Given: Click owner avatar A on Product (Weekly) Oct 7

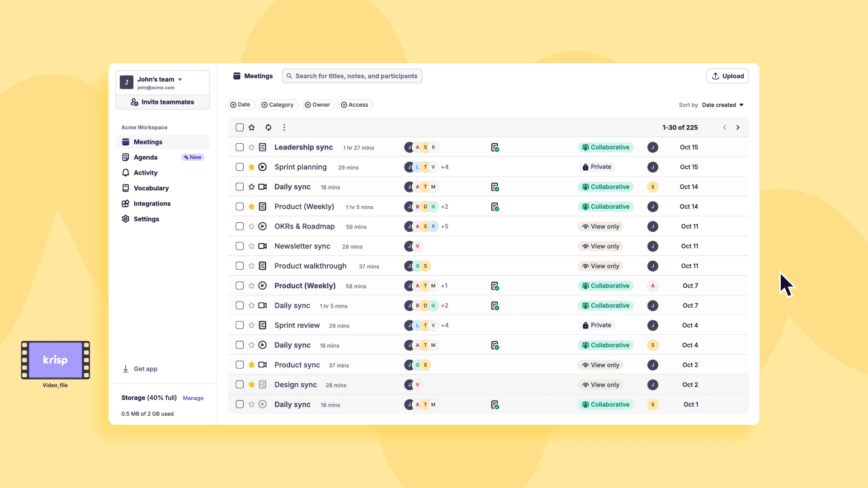Looking at the screenshot, I should pos(652,286).
